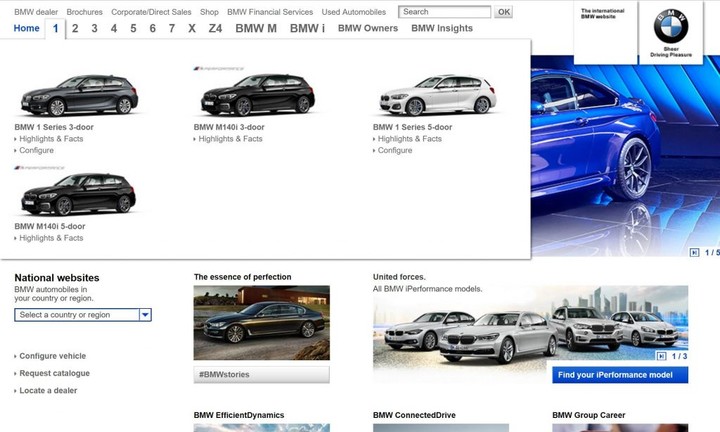Image resolution: width=720 pixels, height=432 pixels.
Task: Click BMW 1 Series 3-door title
Action: pos(54,127)
